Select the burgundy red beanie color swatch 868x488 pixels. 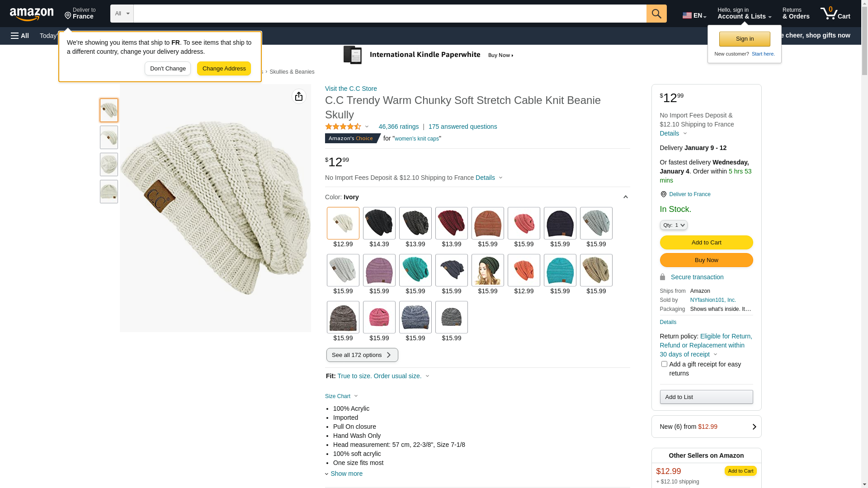[x=451, y=223]
